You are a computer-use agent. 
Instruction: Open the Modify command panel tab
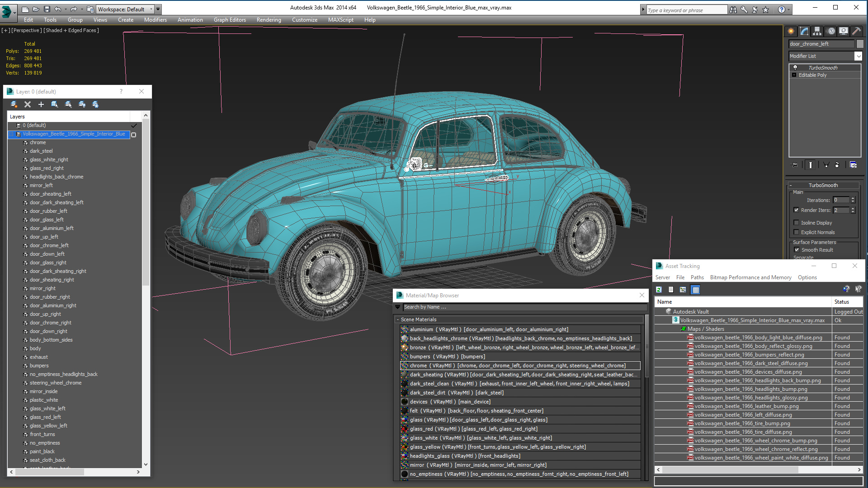coord(804,31)
